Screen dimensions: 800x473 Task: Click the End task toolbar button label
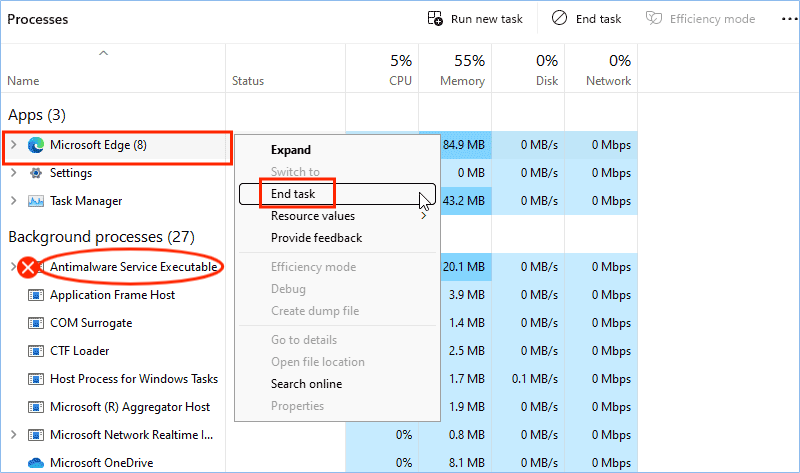(x=598, y=19)
